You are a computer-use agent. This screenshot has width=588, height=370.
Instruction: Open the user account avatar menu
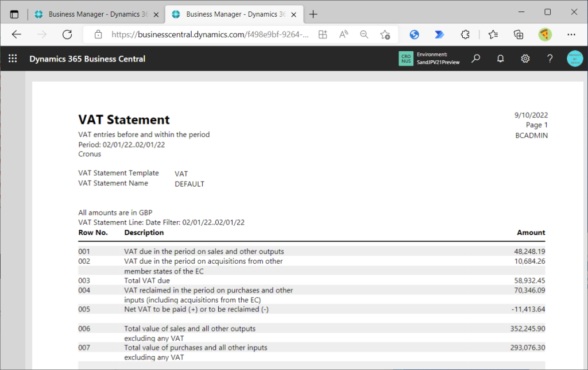(x=574, y=59)
